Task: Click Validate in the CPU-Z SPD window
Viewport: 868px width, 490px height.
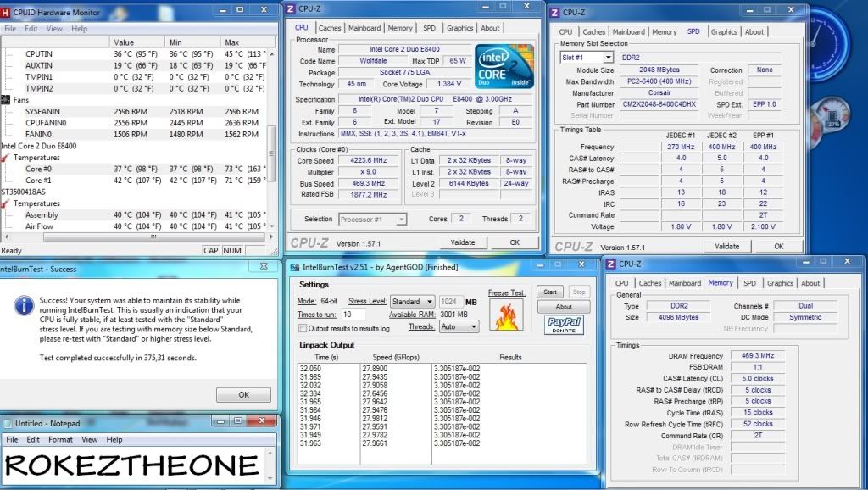Action: pos(726,247)
